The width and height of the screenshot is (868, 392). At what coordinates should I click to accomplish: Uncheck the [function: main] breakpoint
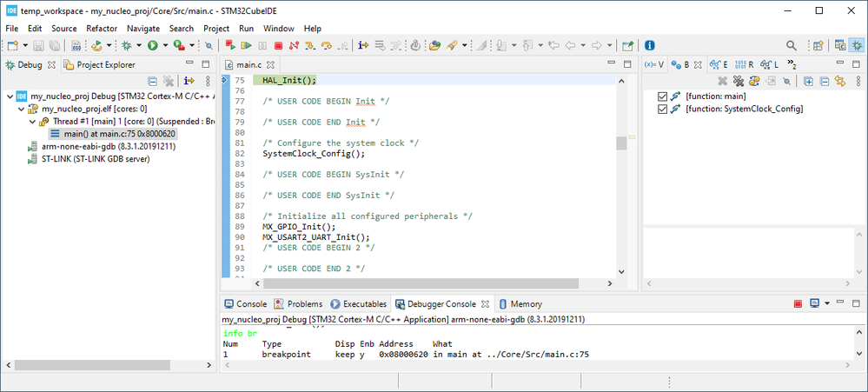coord(663,96)
